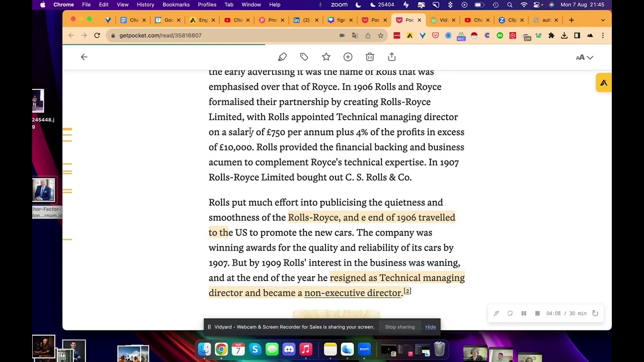The image size is (644, 362).
Task: Click Stop sharing button
Action: point(399,327)
